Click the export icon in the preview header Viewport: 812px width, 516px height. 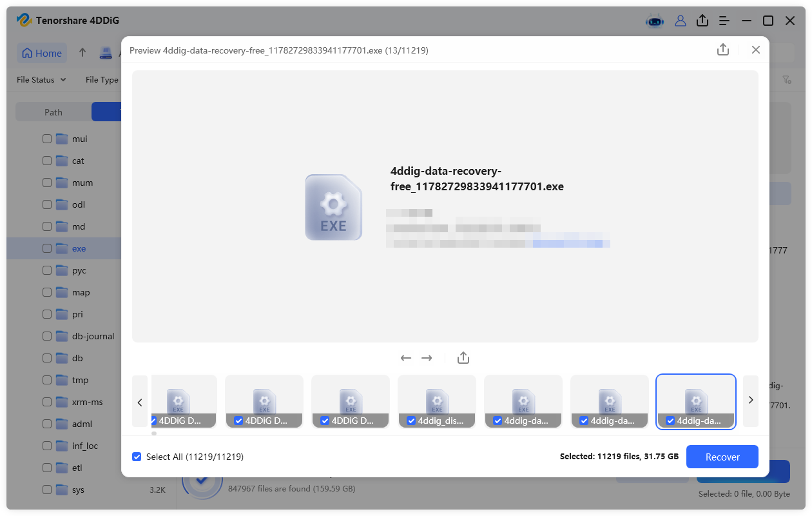point(723,50)
